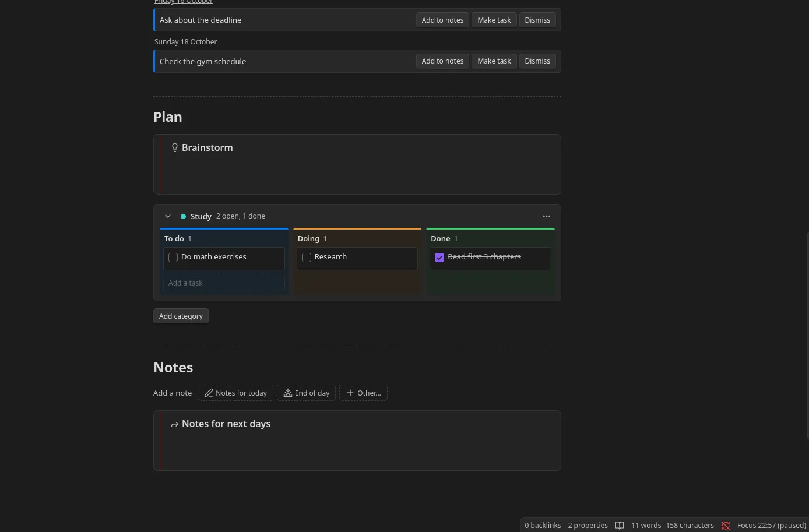Screen dimensions: 809x532
Task: Click the Brainstorm heading text
Action: 207,147
